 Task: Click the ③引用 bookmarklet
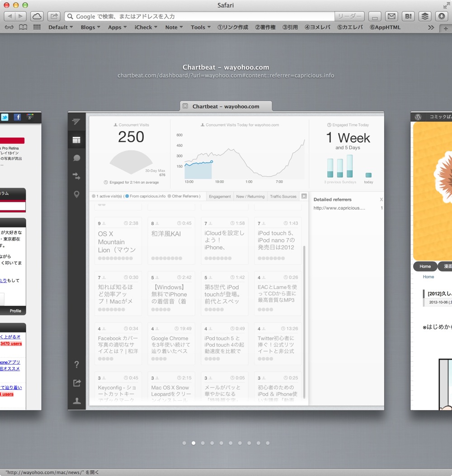(x=290, y=27)
